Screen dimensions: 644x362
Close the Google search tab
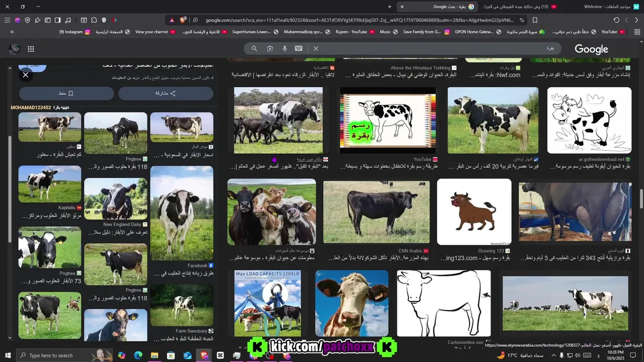[401, 7]
